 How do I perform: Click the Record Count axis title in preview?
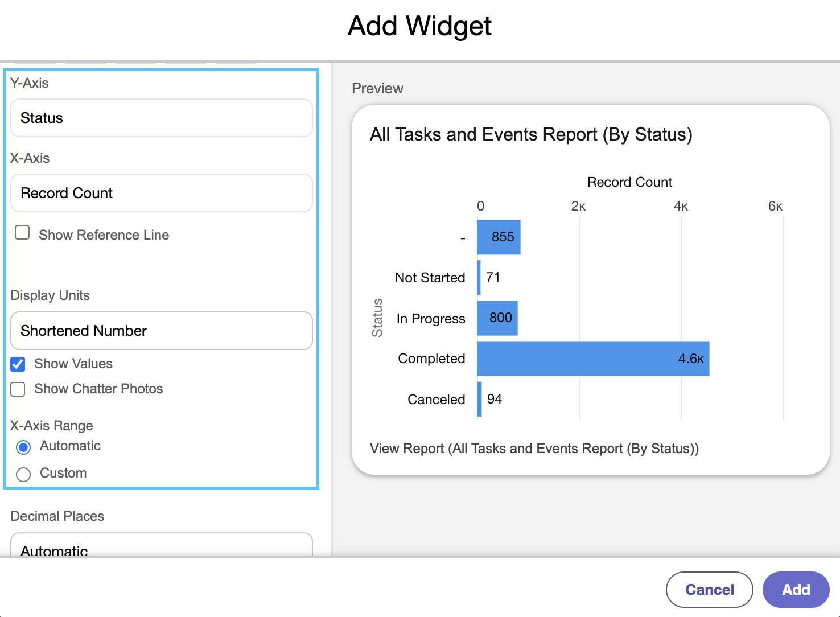[629, 182]
